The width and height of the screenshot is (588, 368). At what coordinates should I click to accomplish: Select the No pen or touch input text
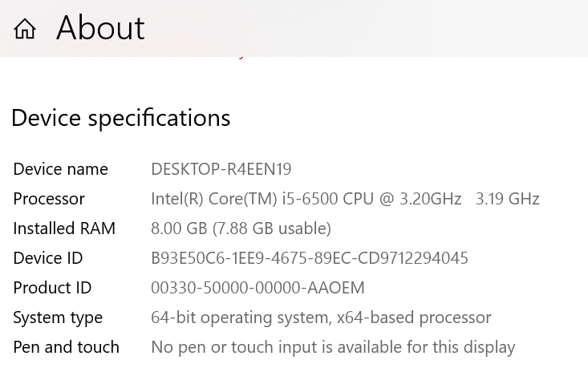pos(334,348)
